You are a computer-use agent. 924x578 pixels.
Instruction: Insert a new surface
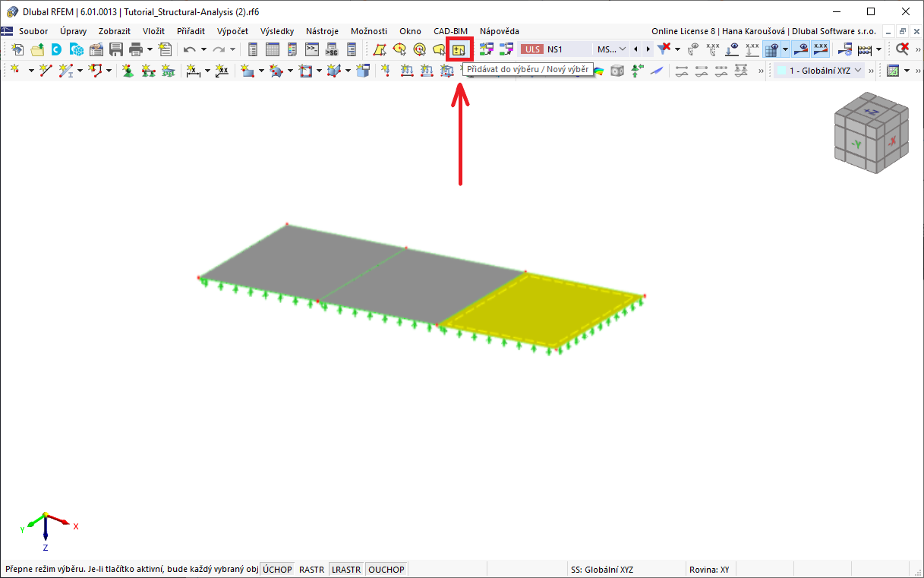(x=248, y=70)
